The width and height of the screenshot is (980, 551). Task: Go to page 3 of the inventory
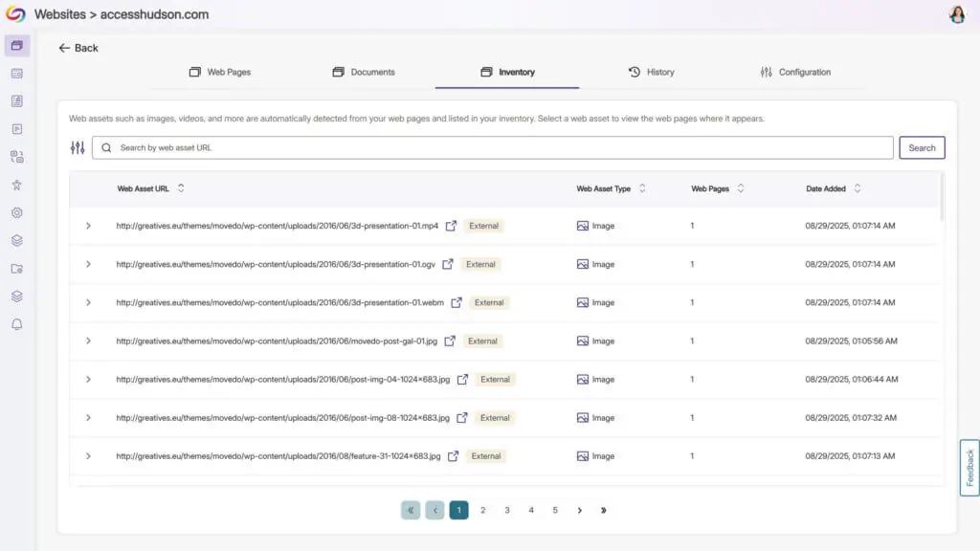pos(507,510)
